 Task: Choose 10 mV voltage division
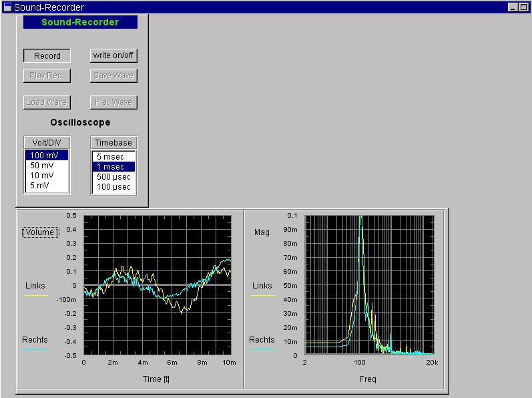pyautogui.click(x=47, y=176)
